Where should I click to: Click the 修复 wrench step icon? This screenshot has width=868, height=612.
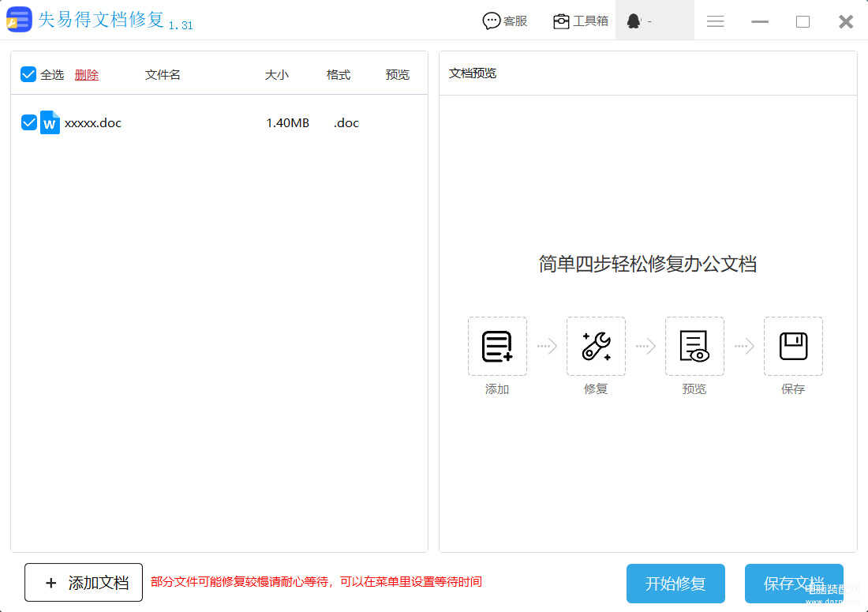point(596,346)
